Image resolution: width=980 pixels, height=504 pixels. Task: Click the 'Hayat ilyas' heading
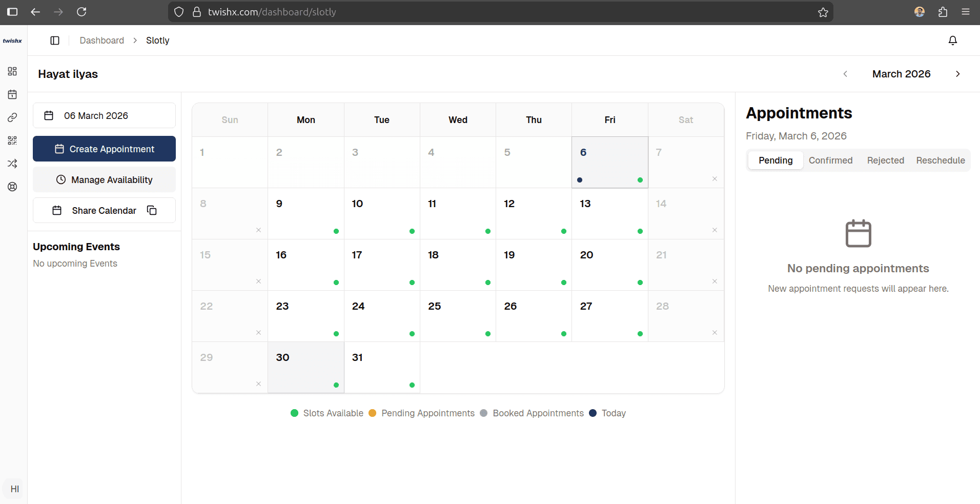(x=68, y=74)
